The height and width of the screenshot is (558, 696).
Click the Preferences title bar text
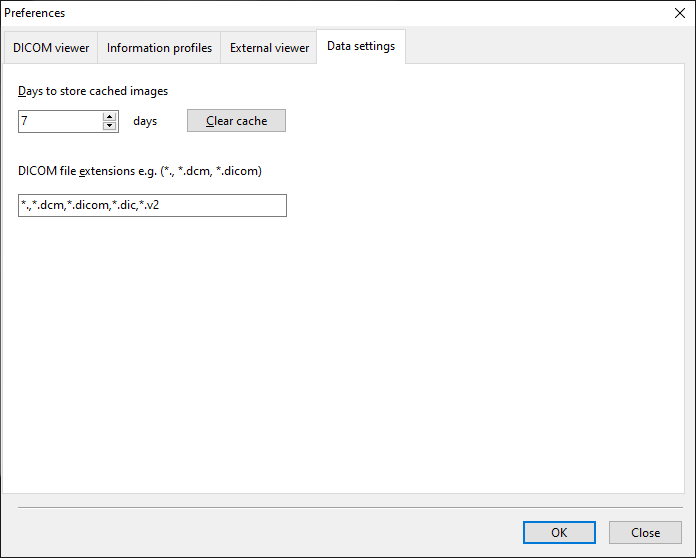[x=35, y=13]
